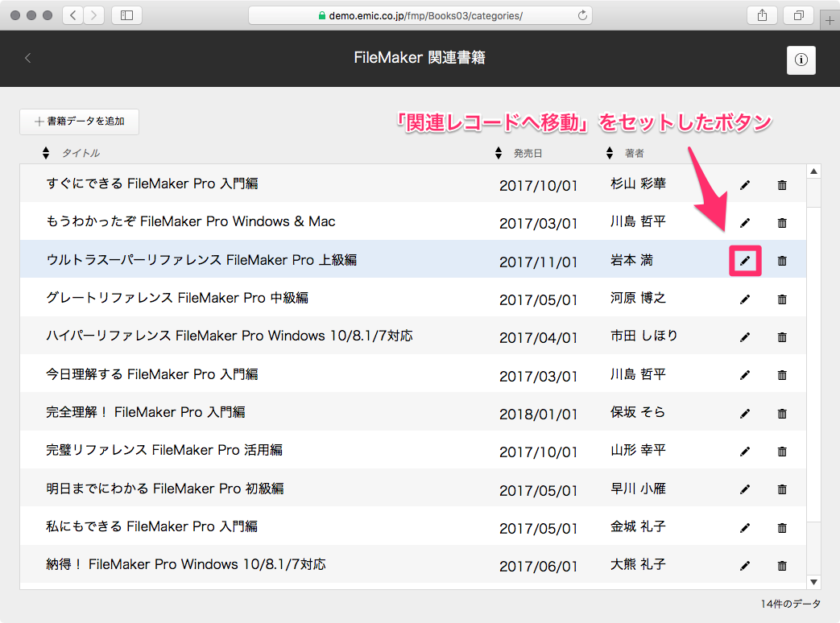Click the demo.emic.co.jp address bar
This screenshot has width=840, height=623.
coord(420,15)
